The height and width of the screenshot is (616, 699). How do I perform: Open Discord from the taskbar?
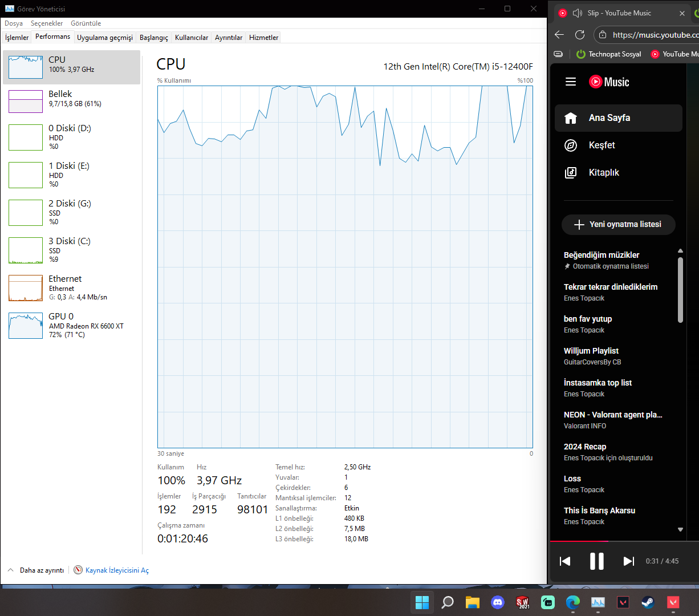(x=498, y=602)
